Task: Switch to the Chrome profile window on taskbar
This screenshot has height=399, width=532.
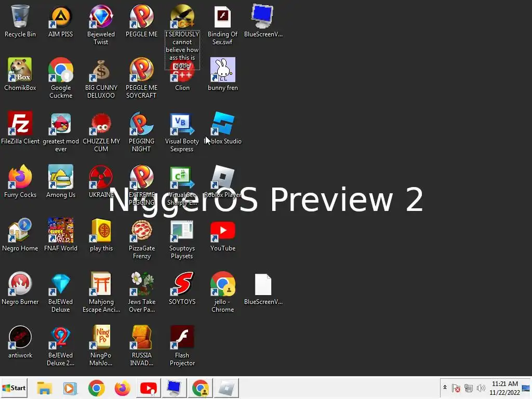Action: [200, 388]
